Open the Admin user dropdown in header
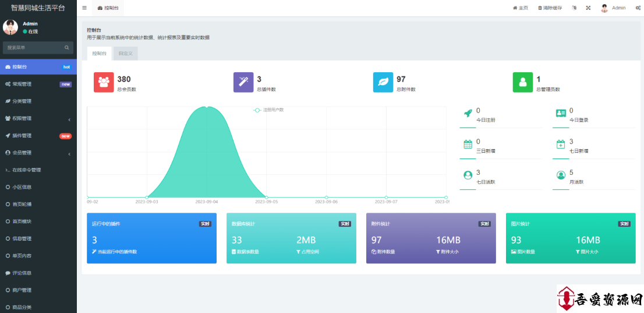This screenshot has height=313, width=644. (x=613, y=8)
